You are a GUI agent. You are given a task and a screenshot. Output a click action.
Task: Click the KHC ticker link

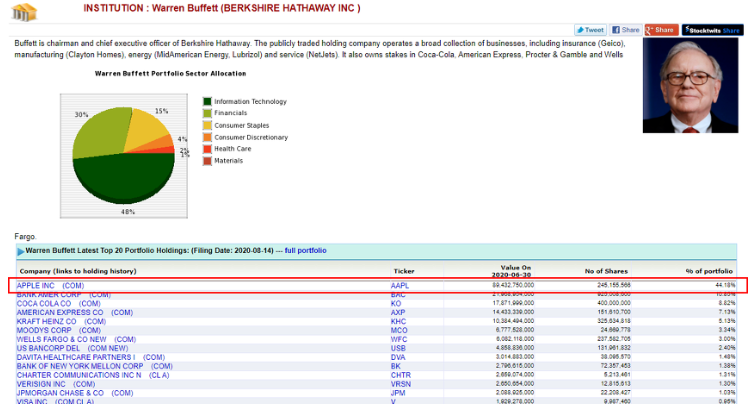398,321
